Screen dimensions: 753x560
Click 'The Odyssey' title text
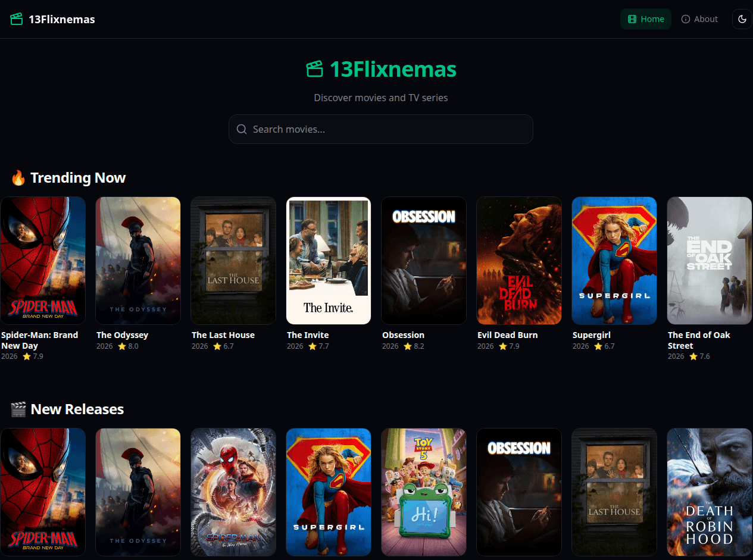pos(122,335)
